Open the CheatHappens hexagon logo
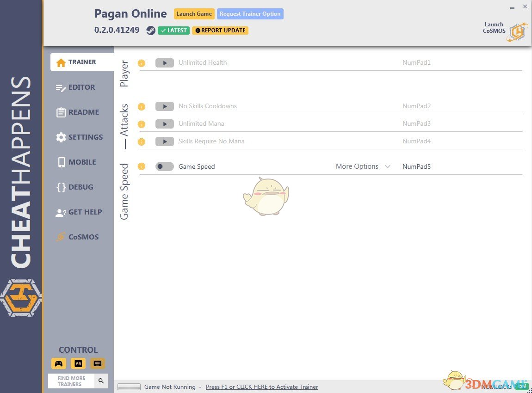This screenshot has height=393, width=532. click(x=21, y=297)
